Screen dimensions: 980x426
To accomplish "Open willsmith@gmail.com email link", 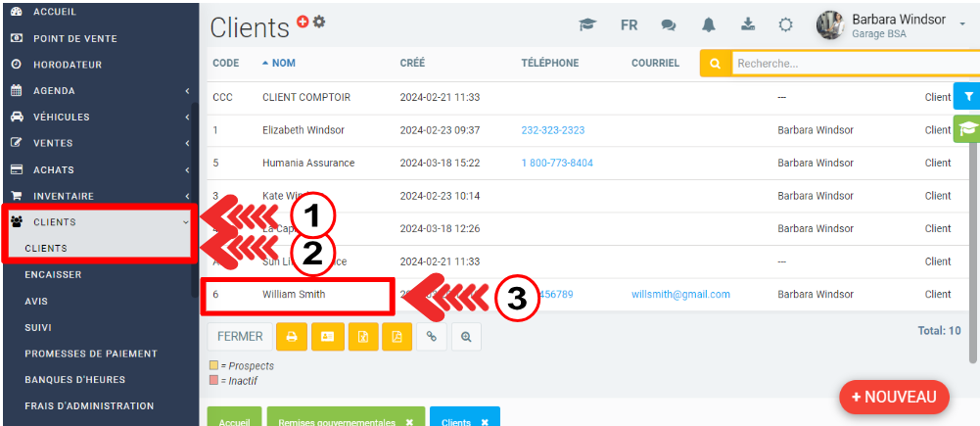I will coord(680,294).
